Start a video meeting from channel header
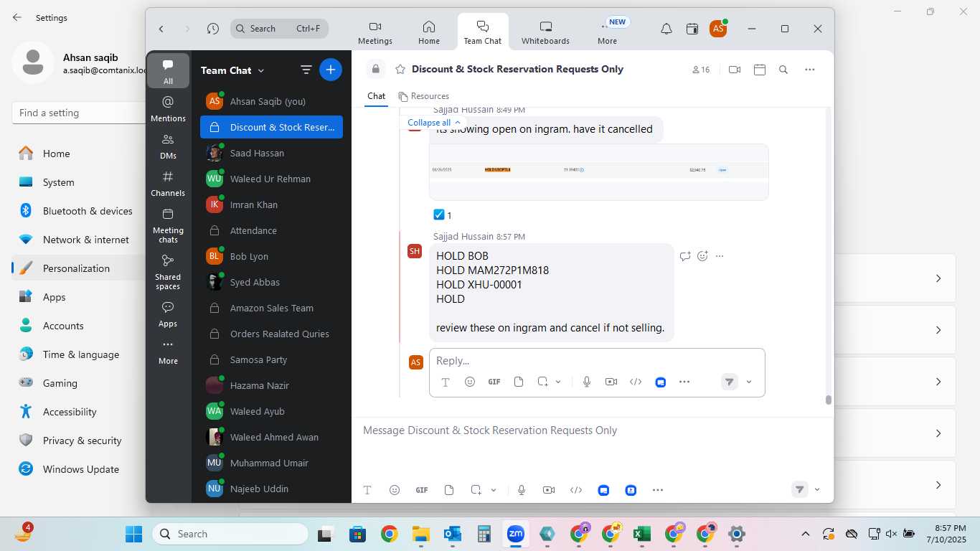The height and width of the screenshot is (551, 980). 735,70
